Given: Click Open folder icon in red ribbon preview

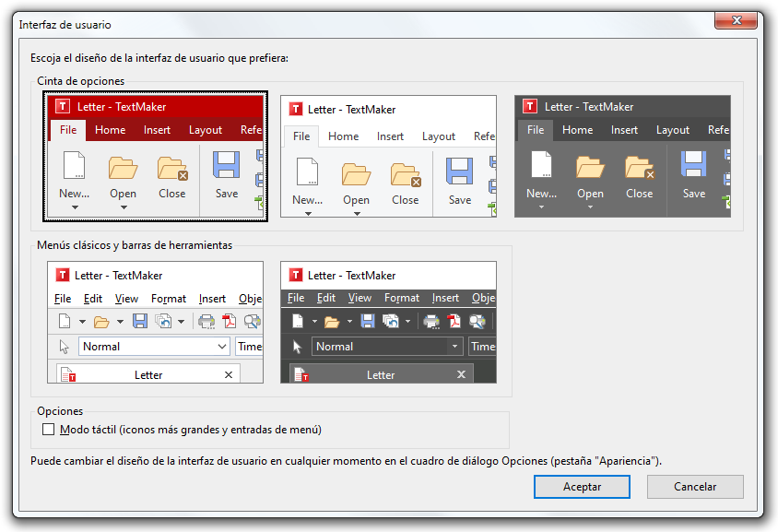Looking at the screenshot, I should (x=123, y=168).
